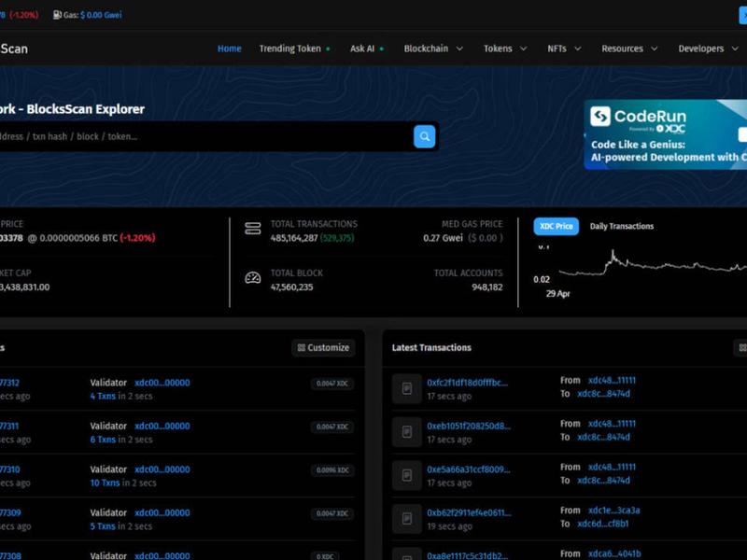Click the Gas price value in top bar

[101, 15]
